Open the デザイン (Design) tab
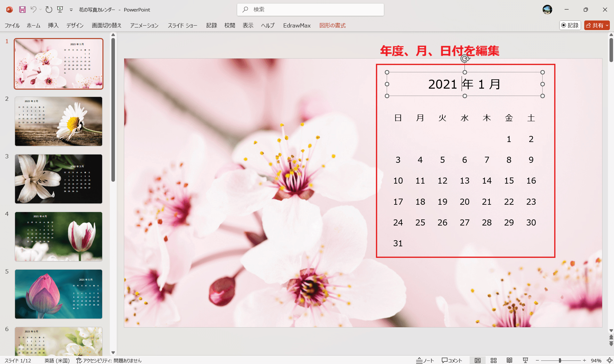Screen dimensions: 614x364 [75, 25]
